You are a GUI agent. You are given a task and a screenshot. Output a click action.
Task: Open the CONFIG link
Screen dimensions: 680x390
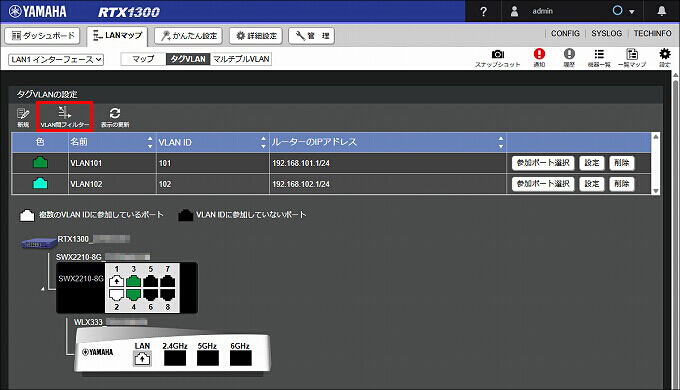565,33
